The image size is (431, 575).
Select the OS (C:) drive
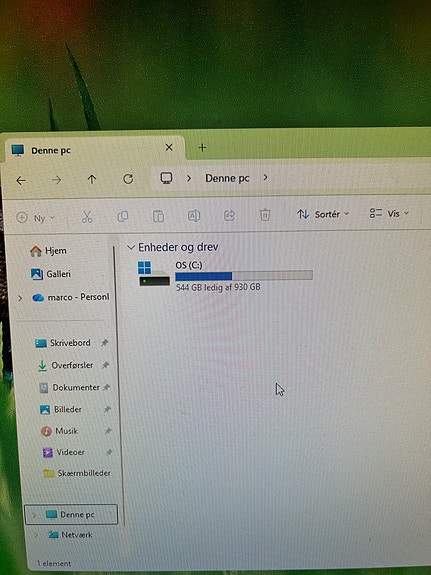tap(225, 275)
